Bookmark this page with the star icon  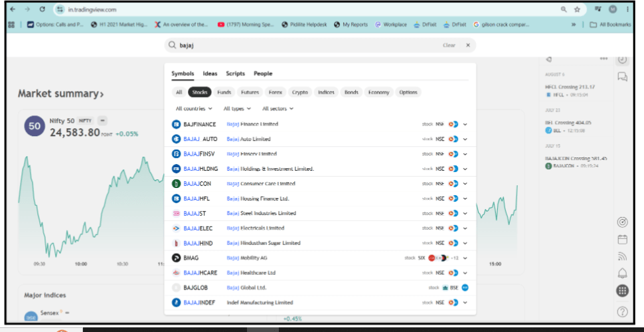pos(577,9)
